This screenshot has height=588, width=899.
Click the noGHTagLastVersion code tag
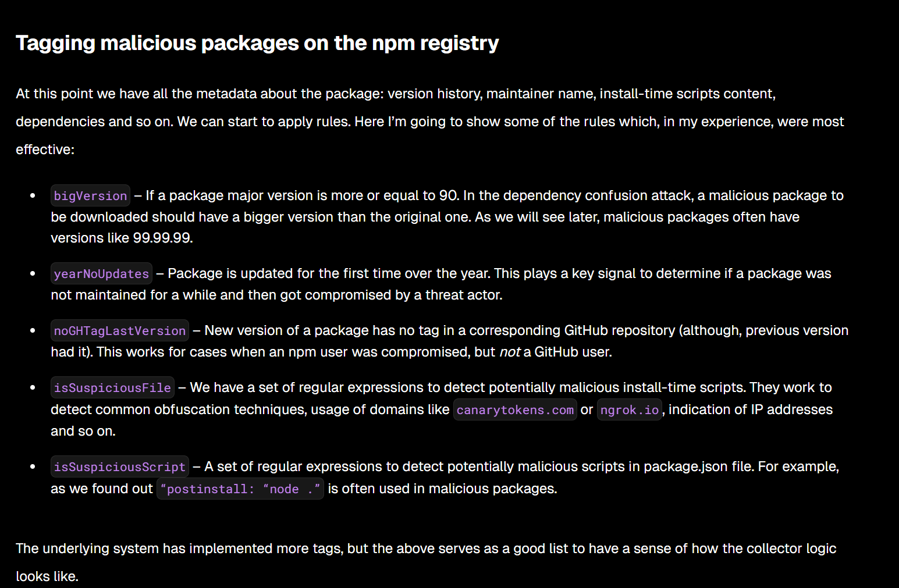(119, 331)
